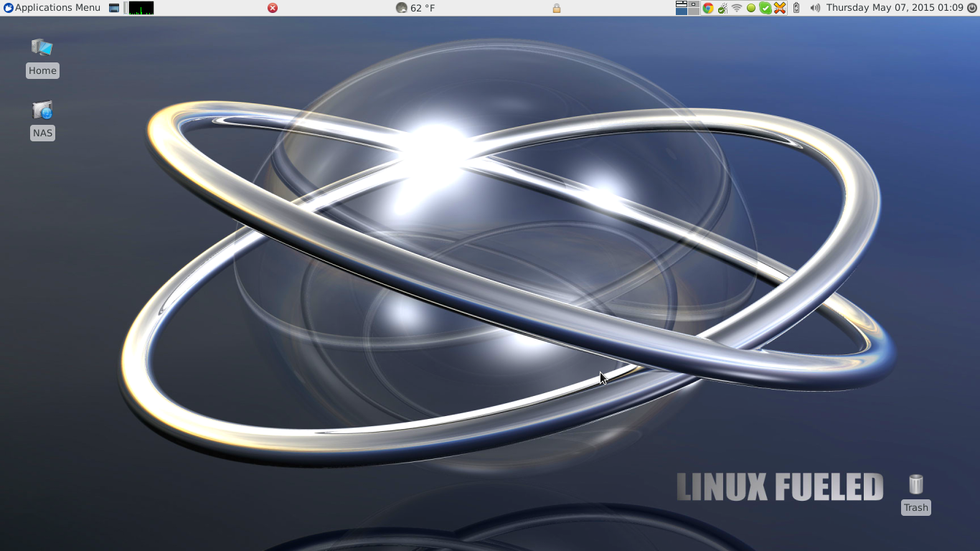Click the green circle status tray icon
The width and height of the screenshot is (980, 551).
pyautogui.click(x=751, y=8)
